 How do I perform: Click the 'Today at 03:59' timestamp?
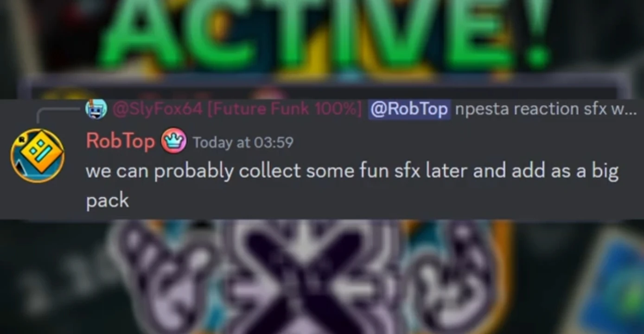point(243,142)
